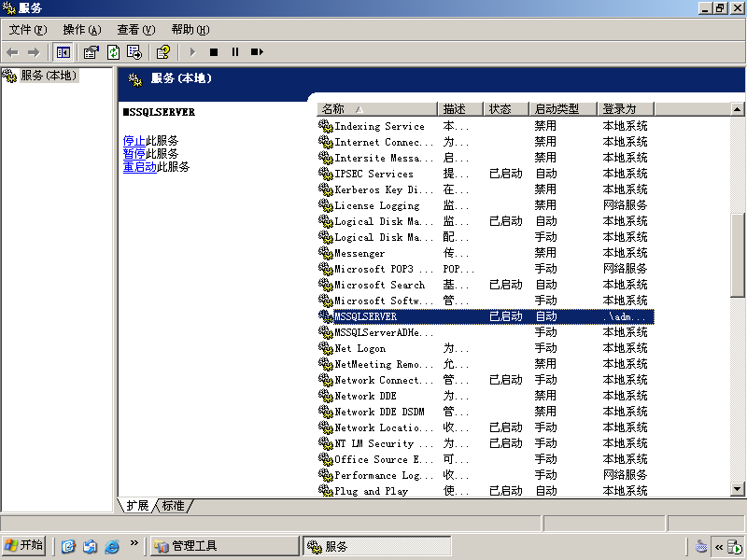Screen dimensions: 747x560
Task: Select the NetMeeting Remo... service icon
Action: coord(325,364)
